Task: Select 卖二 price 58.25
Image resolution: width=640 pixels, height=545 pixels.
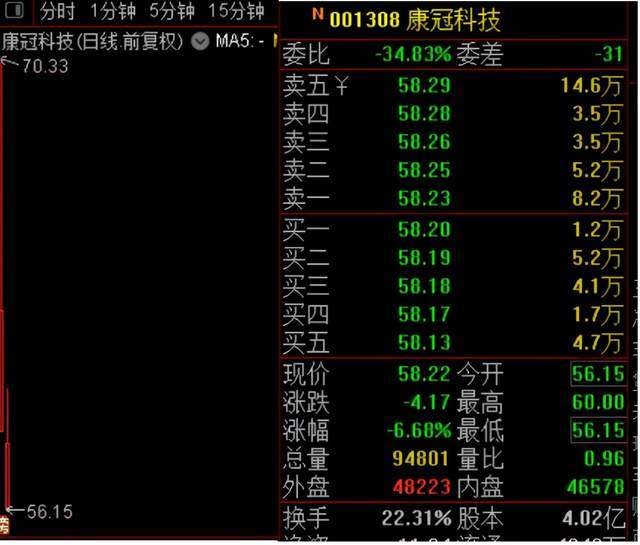Action: pyautogui.click(x=424, y=170)
